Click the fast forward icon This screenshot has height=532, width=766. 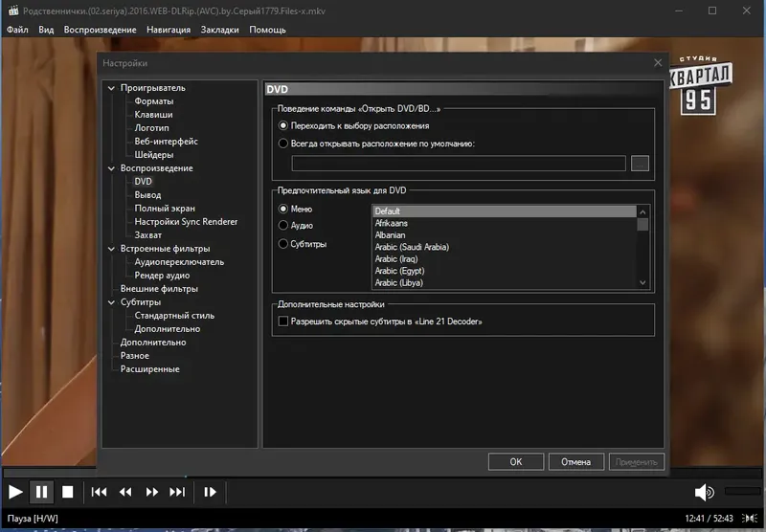[151, 492]
